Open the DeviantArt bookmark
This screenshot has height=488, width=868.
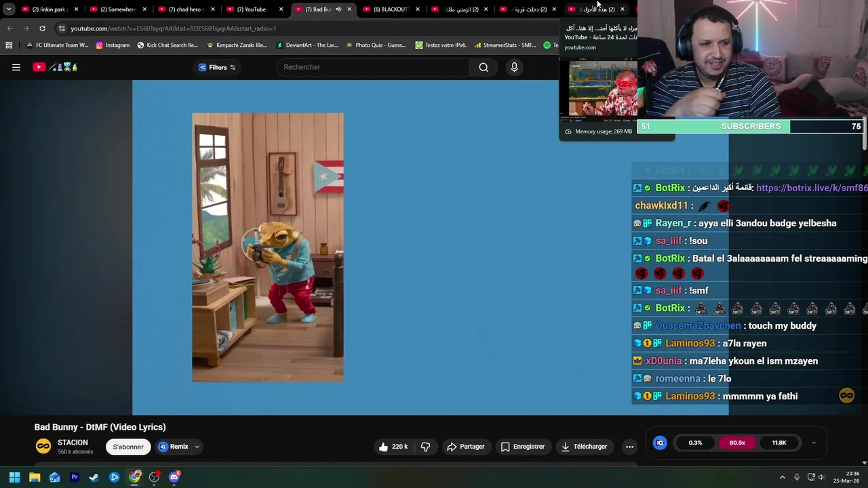pyautogui.click(x=307, y=45)
